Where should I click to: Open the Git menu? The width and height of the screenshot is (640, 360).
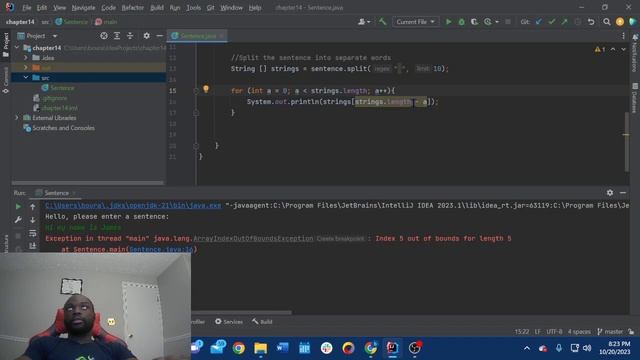coord(210,8)
